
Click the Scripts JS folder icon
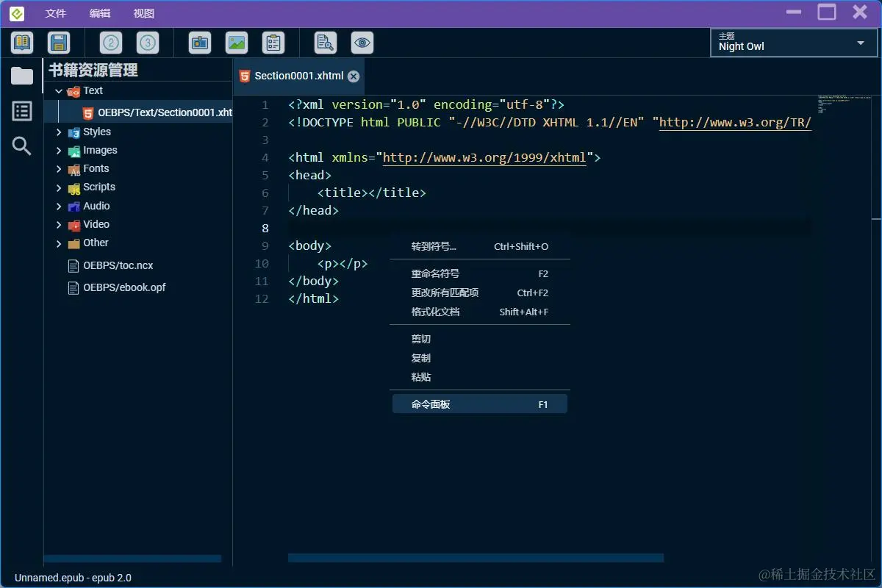(x=73, y=187)
